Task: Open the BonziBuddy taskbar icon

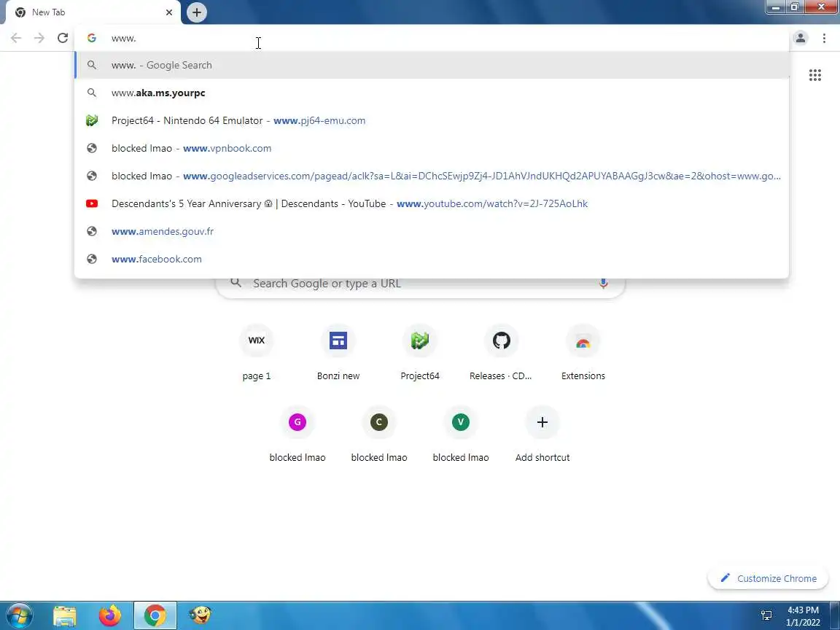Action: [x=201, y=615]
